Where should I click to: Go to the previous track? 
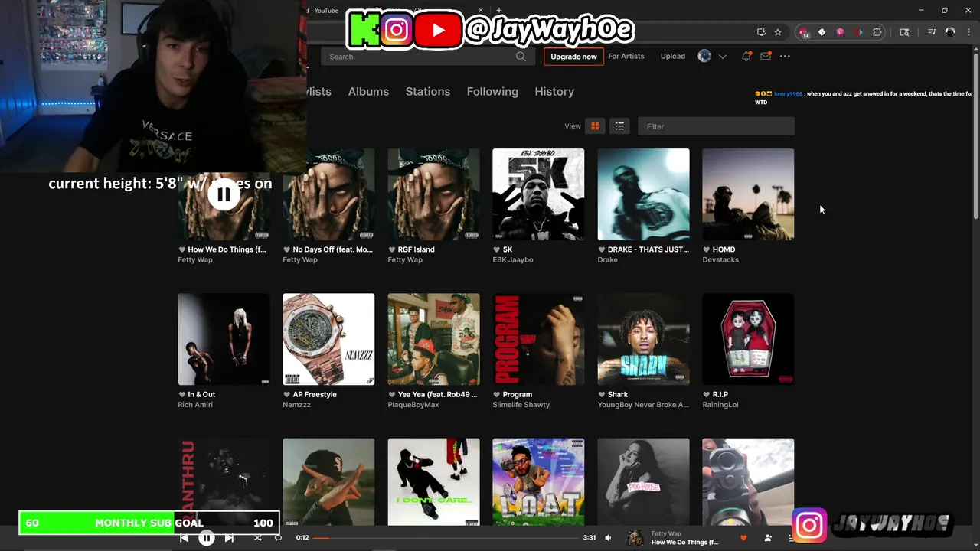[185, 538]
